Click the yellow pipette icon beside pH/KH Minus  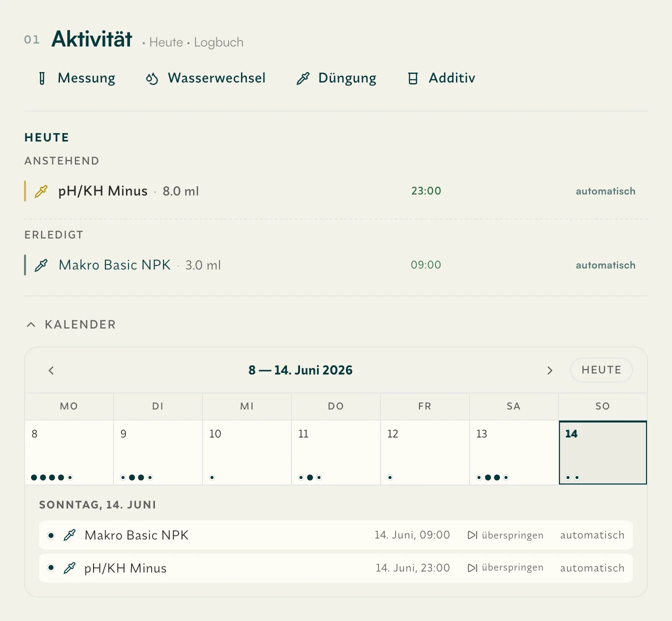tap(41, 191)
